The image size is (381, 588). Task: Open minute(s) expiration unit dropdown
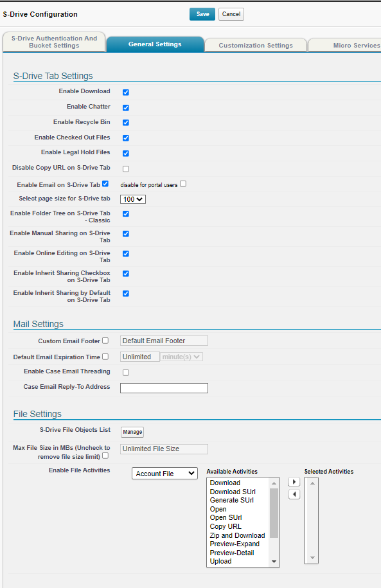pos(181,357)
